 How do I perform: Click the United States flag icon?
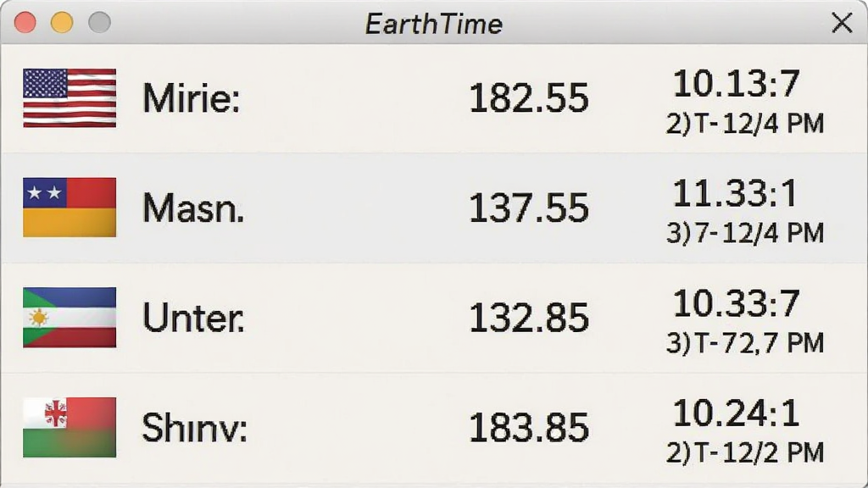point(70,98)
